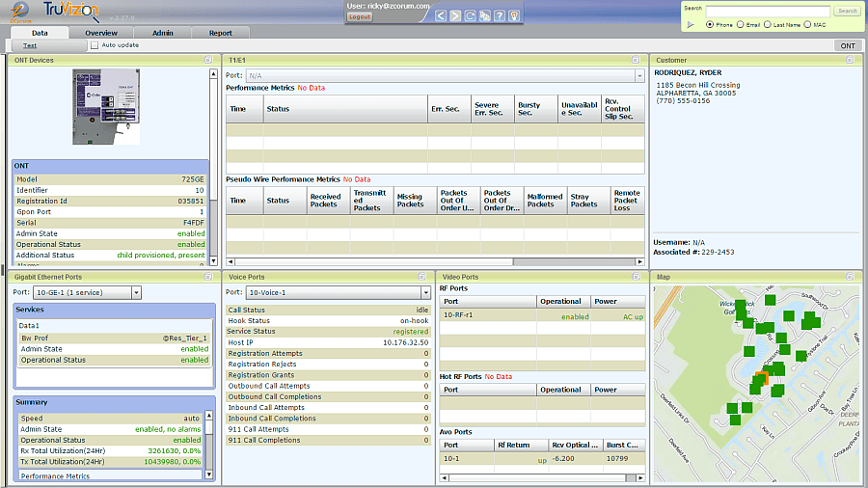Click the search text input field
Screen dimensions: 868x488
770,11
